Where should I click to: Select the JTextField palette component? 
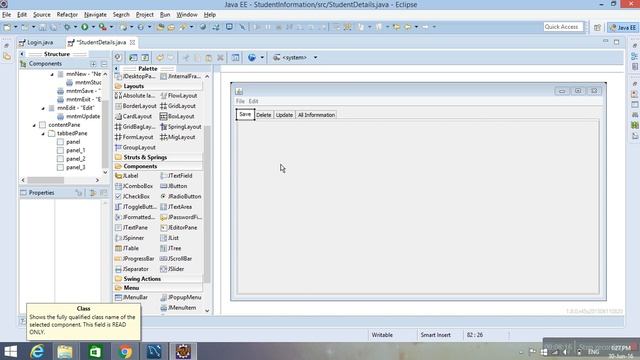176,176
